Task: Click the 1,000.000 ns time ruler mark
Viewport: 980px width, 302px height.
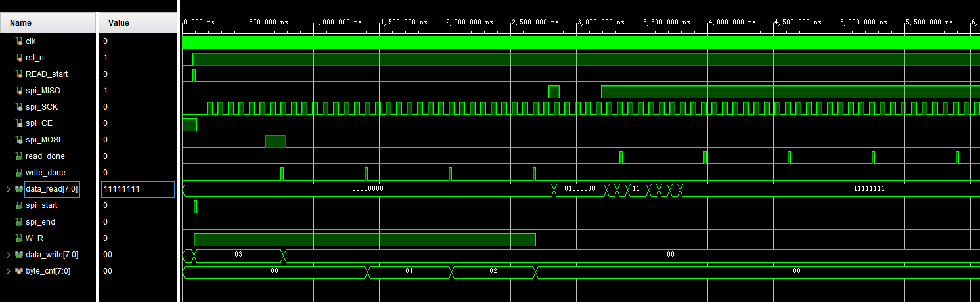Action: (338, 22)
